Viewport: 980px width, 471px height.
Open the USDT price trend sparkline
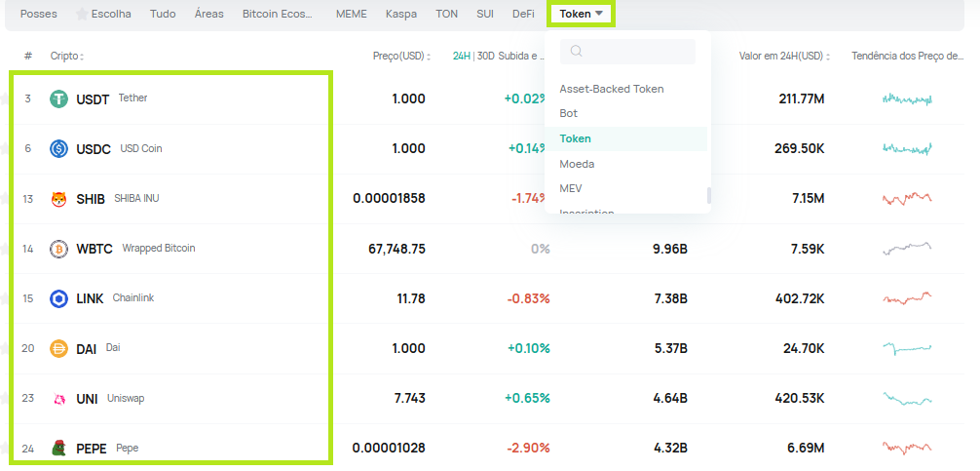tap(907, 98)
